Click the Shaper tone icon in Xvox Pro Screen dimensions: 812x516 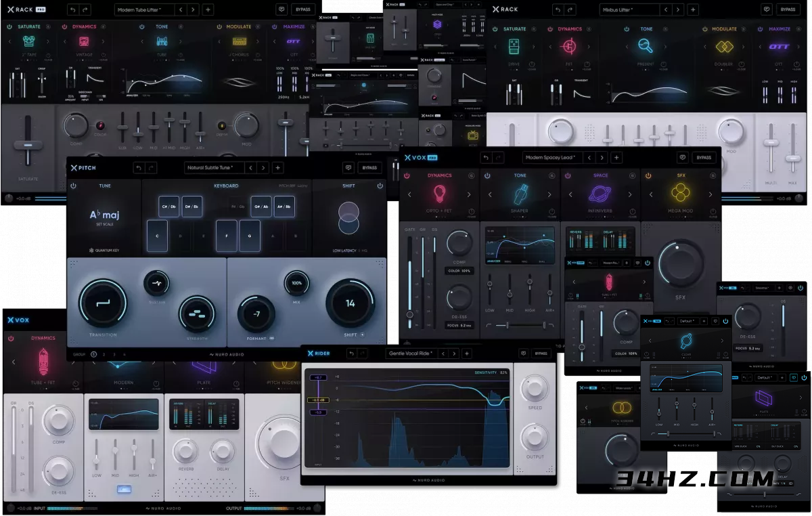click(x=520, y=194)
